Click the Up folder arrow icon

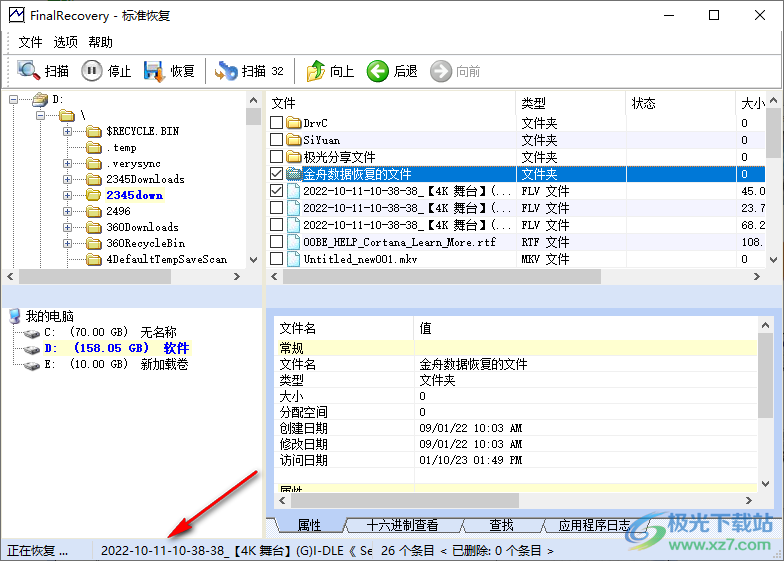tap(316, 71)
